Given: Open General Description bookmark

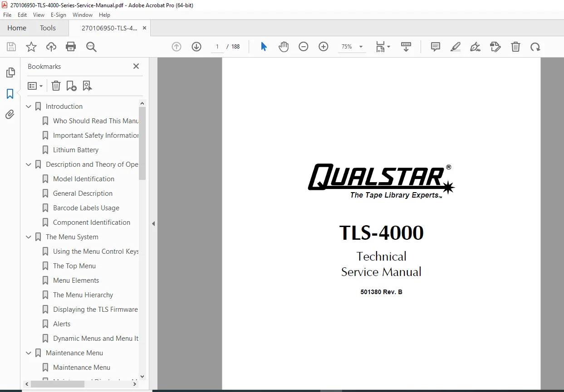Looking at the screenshot, I should coord(83,194).
